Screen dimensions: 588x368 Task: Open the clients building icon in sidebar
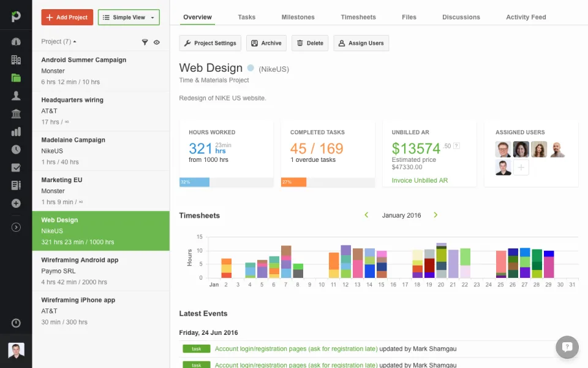(16, 59)
